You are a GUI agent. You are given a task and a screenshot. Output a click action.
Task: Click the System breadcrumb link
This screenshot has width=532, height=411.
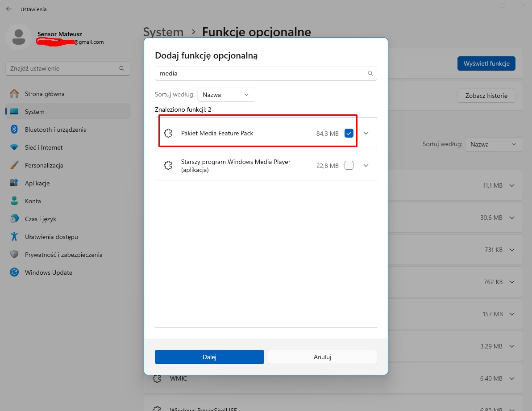pos(163,32)
